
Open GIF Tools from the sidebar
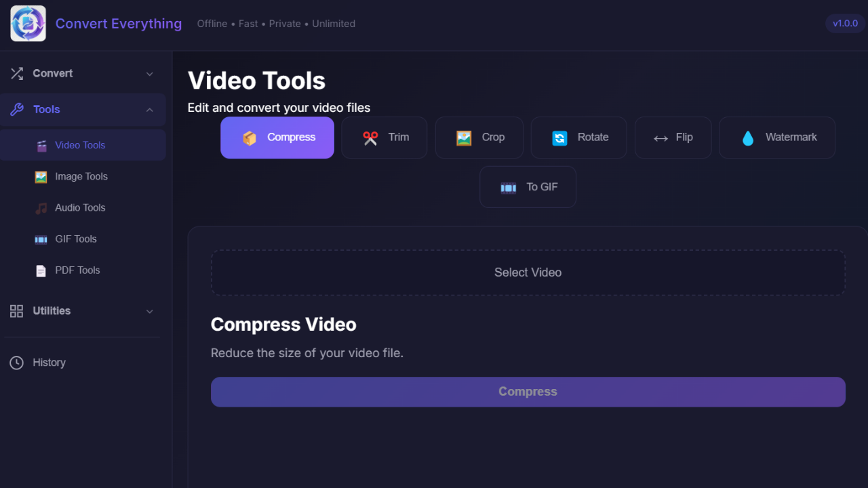75,239
